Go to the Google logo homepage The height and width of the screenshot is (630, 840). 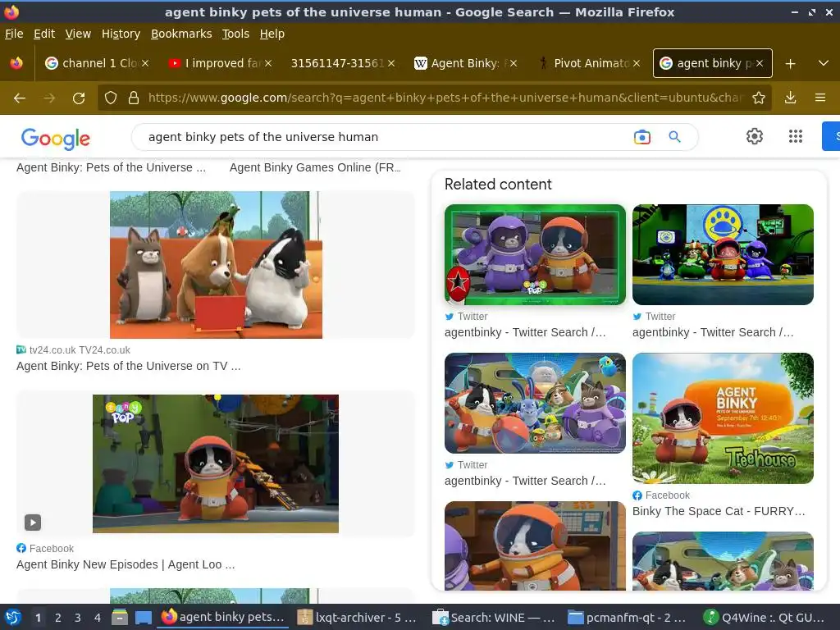(56, 138)
